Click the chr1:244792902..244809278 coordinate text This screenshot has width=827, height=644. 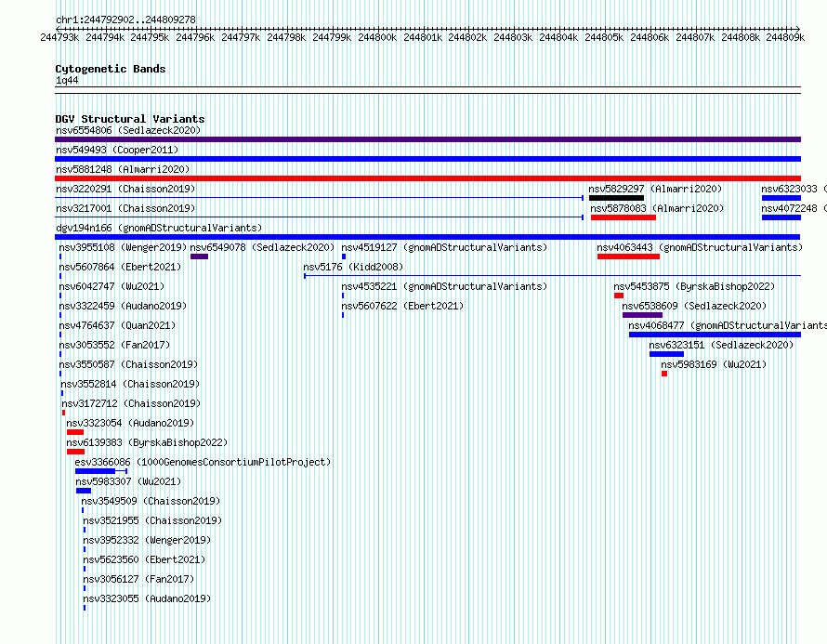click(125, 20)
